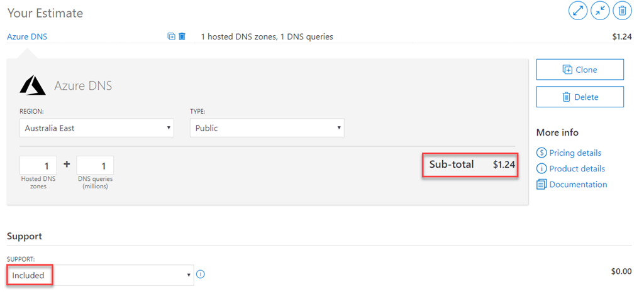Click the Documentation page icon
Viewport: 644px width, 292px height.
point(541,185)
